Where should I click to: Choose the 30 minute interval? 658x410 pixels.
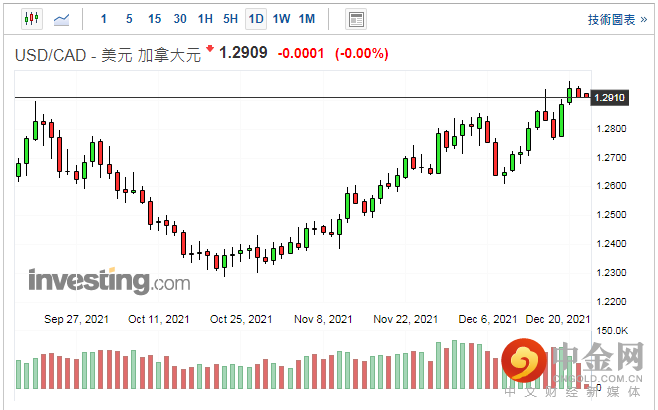pos(180,19)
